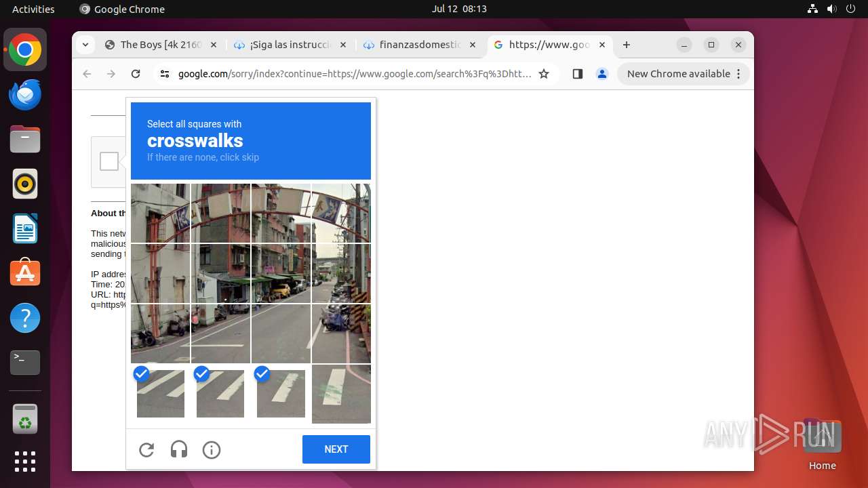Open Trash from the dock
The image size is (868, 488).
pos(25,418)
